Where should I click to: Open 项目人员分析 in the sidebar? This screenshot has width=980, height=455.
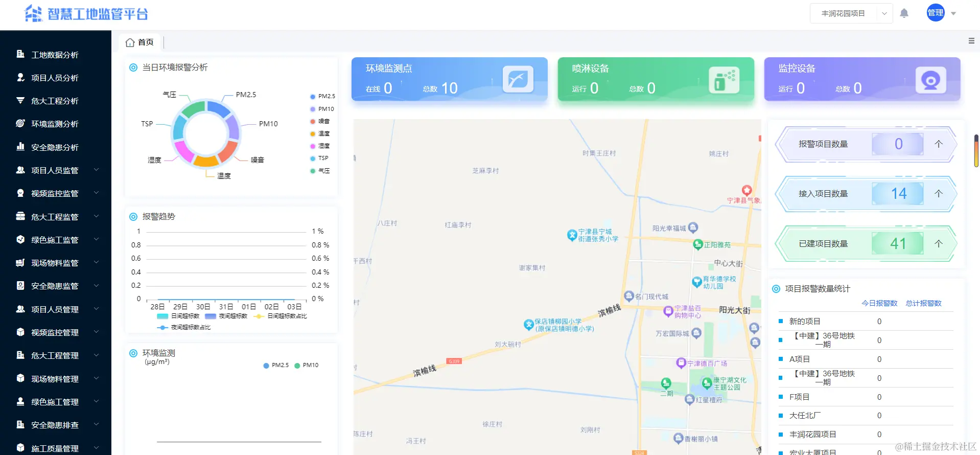(56, 78)
